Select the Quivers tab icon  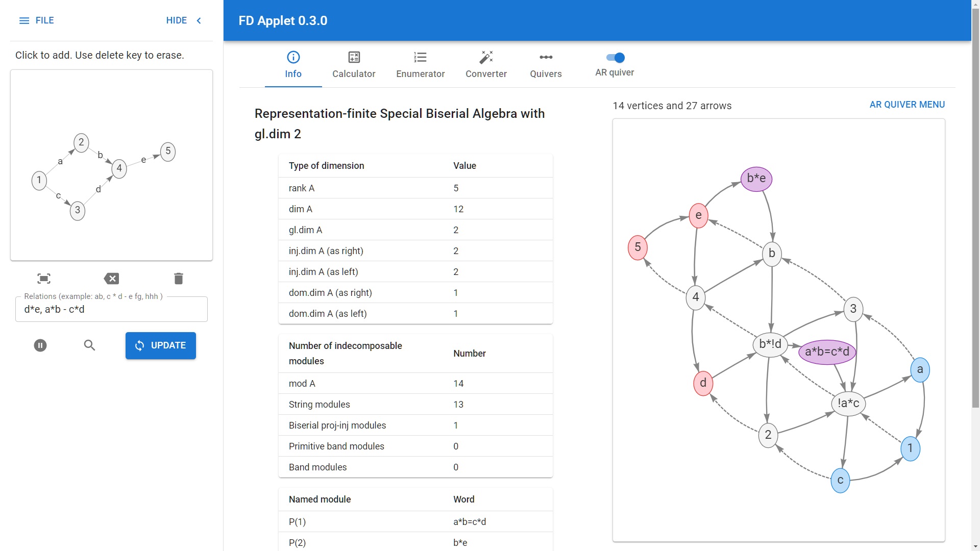click(546, 57)
